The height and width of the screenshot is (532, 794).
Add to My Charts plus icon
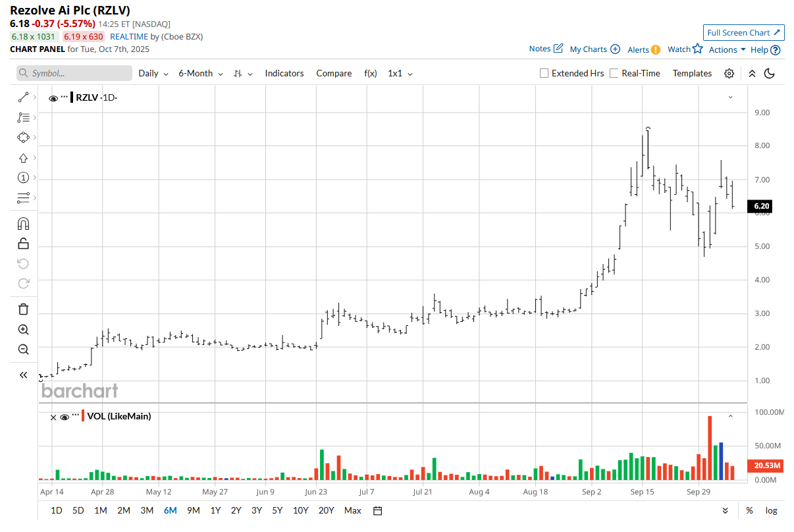tap(615, 49)
